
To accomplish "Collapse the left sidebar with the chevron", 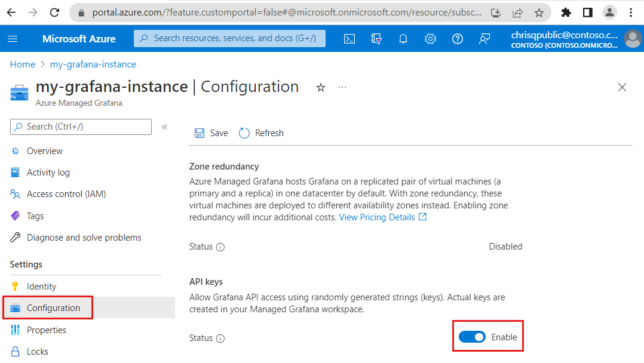I will [x=165, y=127].
